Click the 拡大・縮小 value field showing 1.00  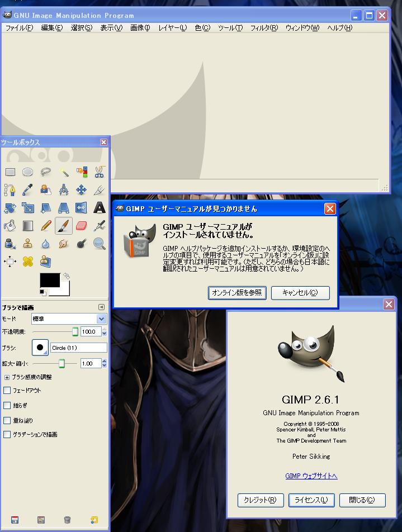click(91, 363)
